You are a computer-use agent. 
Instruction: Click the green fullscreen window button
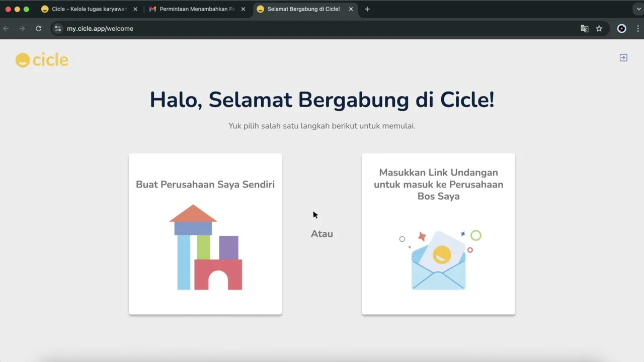click(x=26, y=9)
